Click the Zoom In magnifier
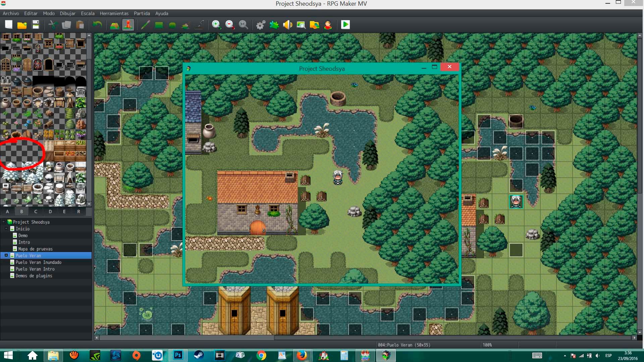The height and width of the screenshot is (362, 644). point(216,25)
